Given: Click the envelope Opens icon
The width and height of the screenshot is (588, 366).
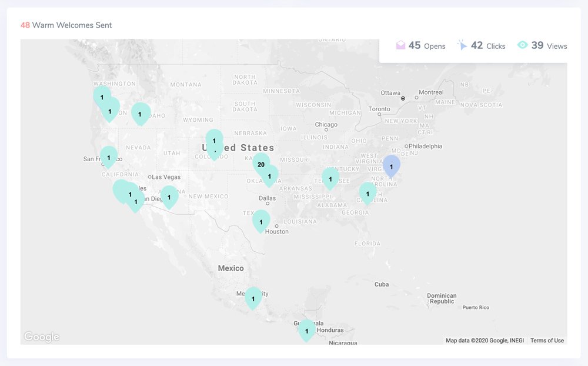Looking at the screenshot, I should [x=401, y=45].
